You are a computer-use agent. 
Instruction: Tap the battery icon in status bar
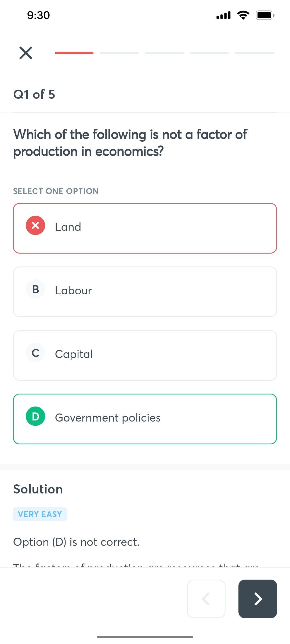click(264, 15)
